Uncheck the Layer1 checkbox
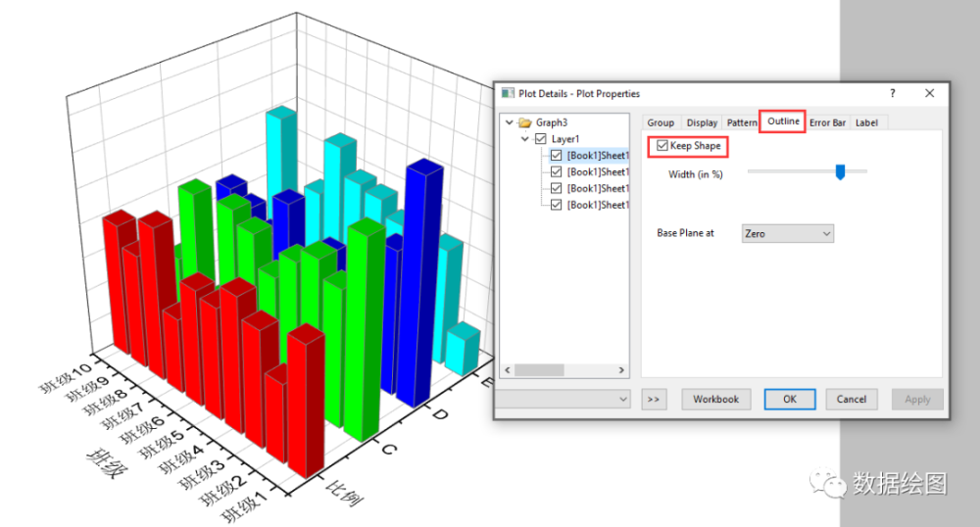Image resolution: width=980 pixels, height=527 pixels. (541, 139)
